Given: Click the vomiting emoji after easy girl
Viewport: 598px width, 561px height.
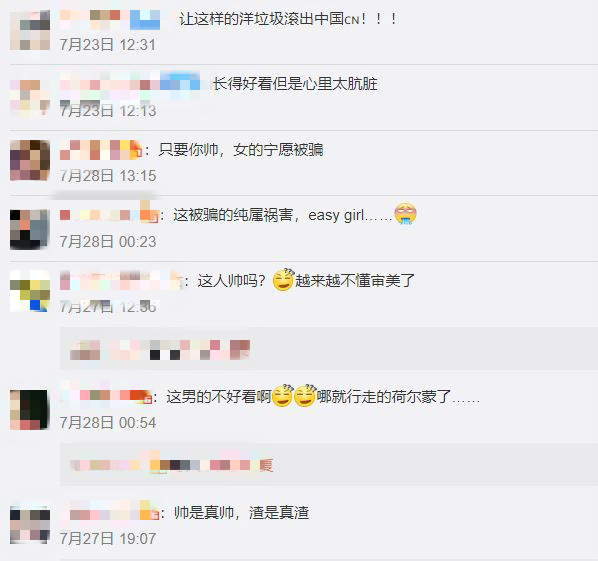Looking at the screenshot, I should click(405, 214).
